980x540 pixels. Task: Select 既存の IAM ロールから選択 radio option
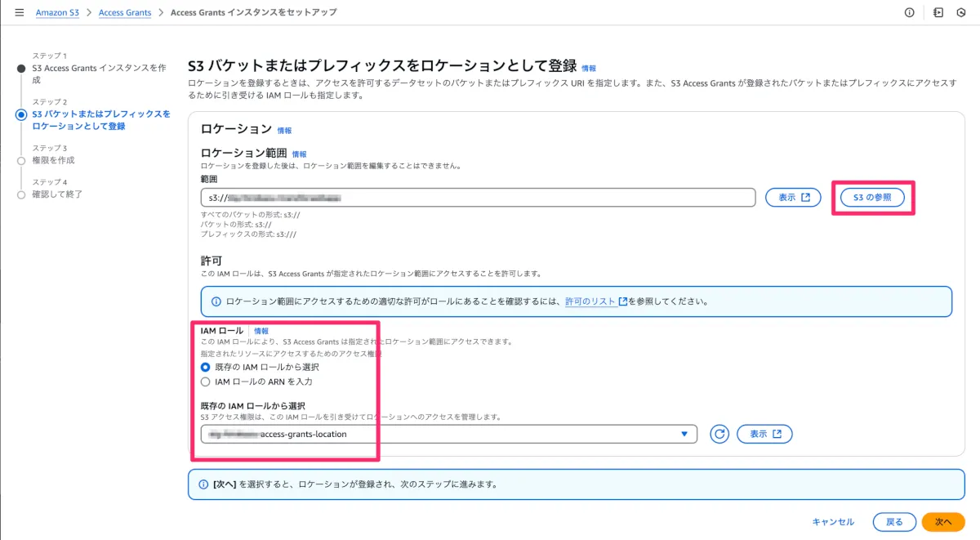(205, 367)
